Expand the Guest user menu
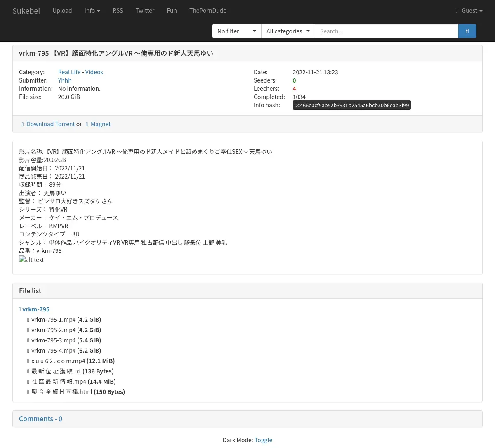This screenshot has width=495, height=448. click(469, 11)
